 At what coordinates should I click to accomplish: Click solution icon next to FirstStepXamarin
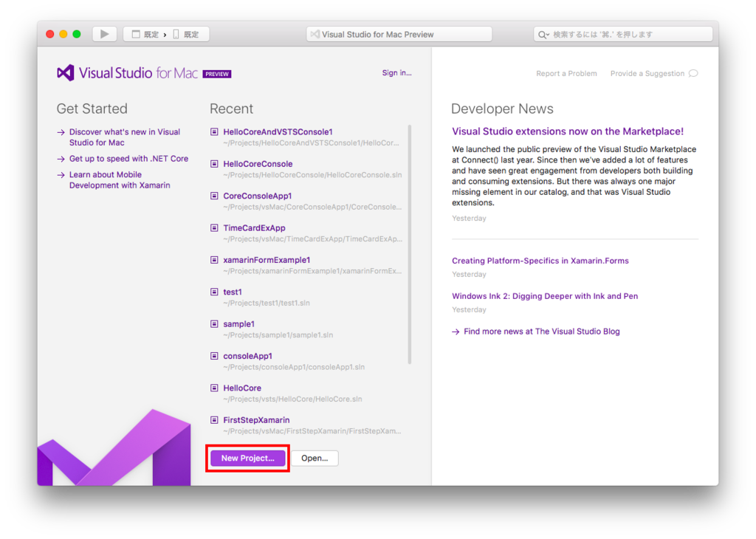(x=214, y=420)
